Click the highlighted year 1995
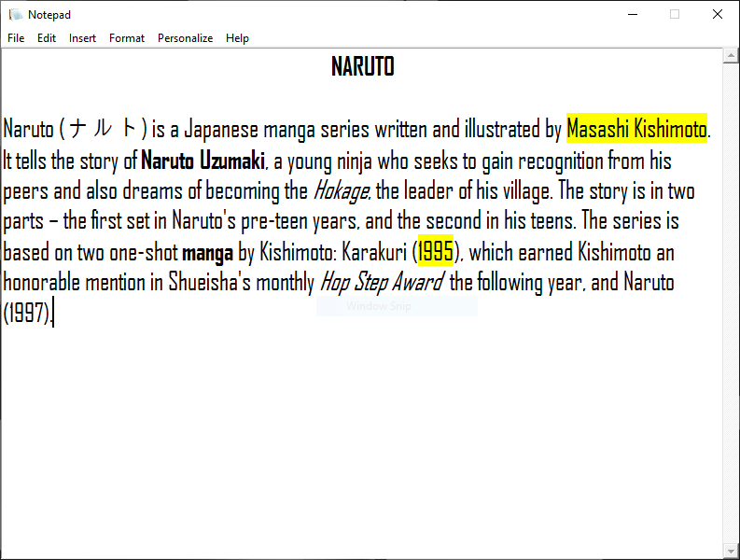The image size is (740, 560). [x=436, y=251]
